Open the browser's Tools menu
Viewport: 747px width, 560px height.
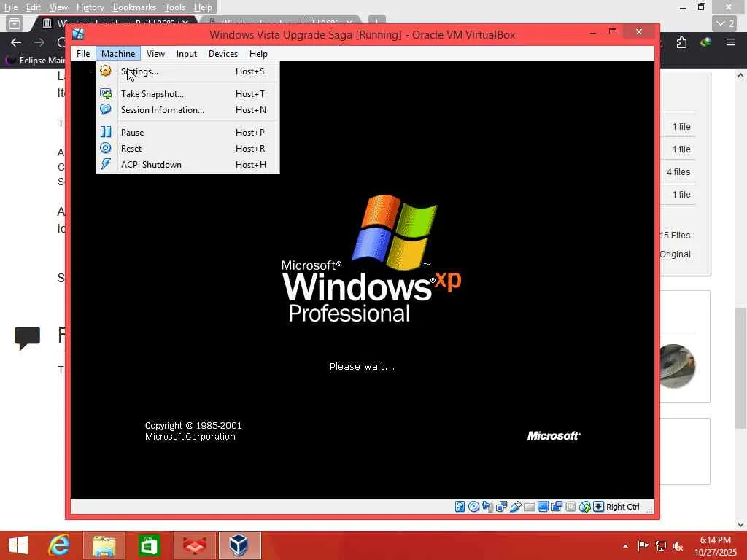[175, 7]
